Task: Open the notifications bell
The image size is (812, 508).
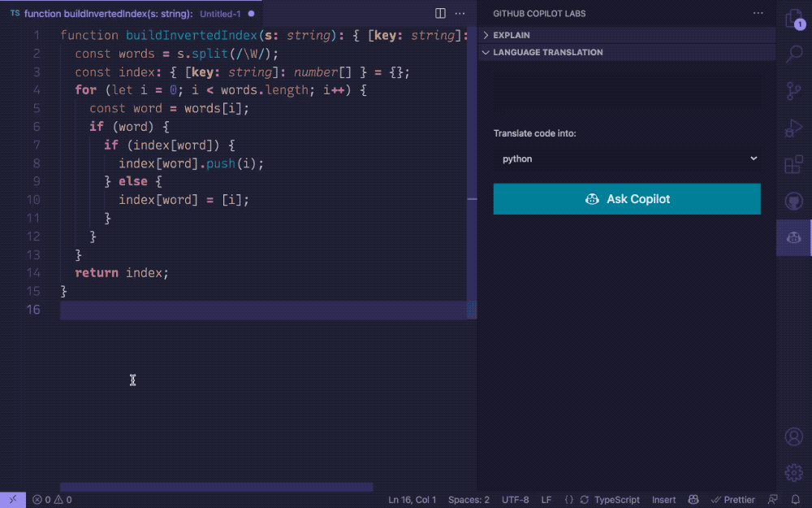Action: click(x=796, y=500)
